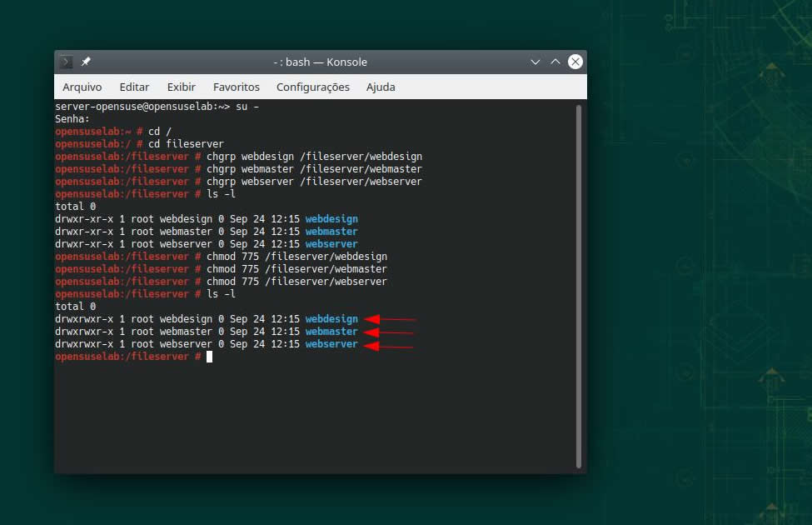The height and width of the screenshot is (525, 812).
Task: Toggle the pin on all desktops icon
Action: pos(86,62)
